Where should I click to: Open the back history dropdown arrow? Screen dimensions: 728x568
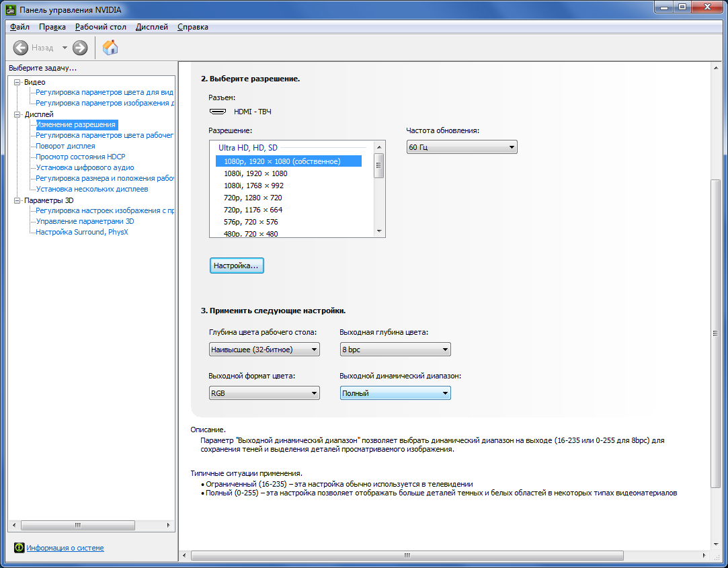(65, 47)
